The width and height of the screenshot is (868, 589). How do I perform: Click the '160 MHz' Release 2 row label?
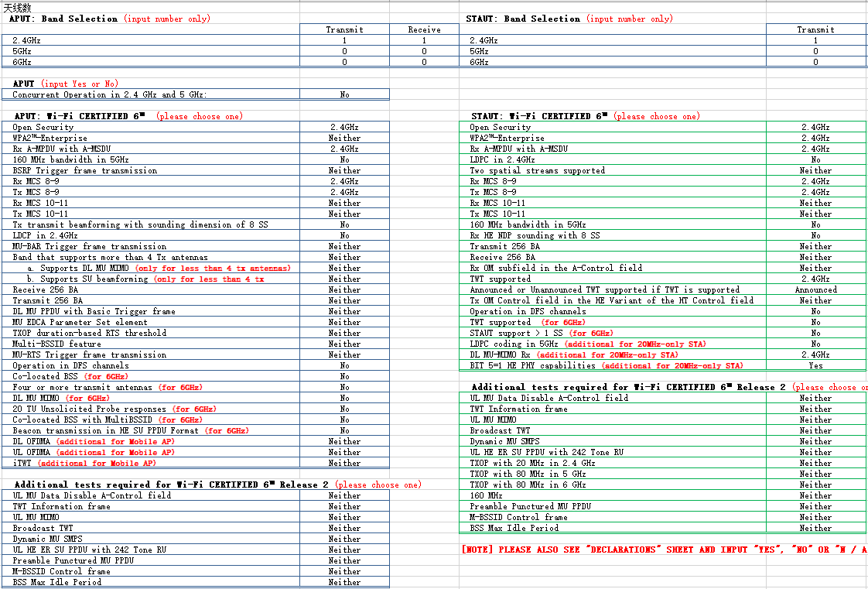point(486,496)
